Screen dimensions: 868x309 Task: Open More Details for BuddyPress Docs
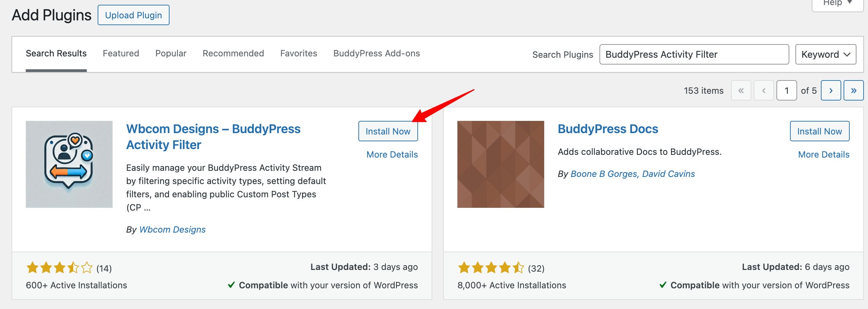[x=824, y=154]
